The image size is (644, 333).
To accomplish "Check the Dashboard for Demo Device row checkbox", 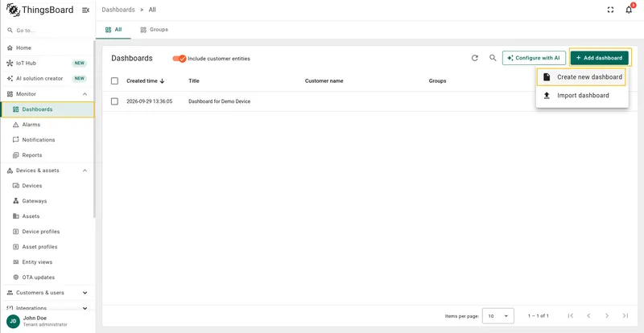I will coord(114,101).
